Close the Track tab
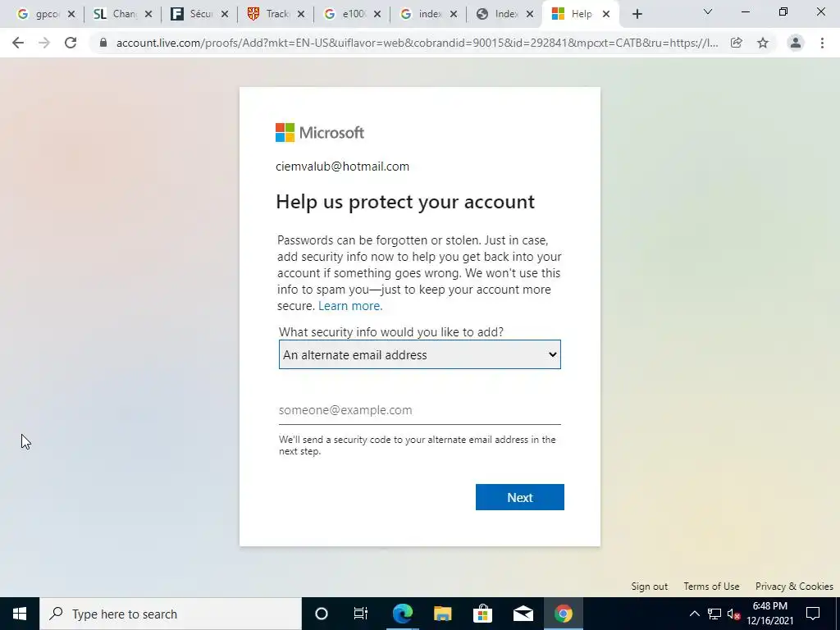Viewport: 840px width, 630px height. click(x=301, y=15)
